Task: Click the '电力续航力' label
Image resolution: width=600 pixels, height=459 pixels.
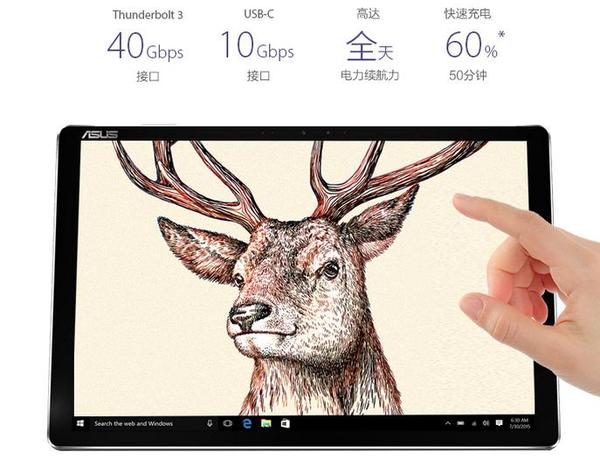Action: (x=370, y=75)
